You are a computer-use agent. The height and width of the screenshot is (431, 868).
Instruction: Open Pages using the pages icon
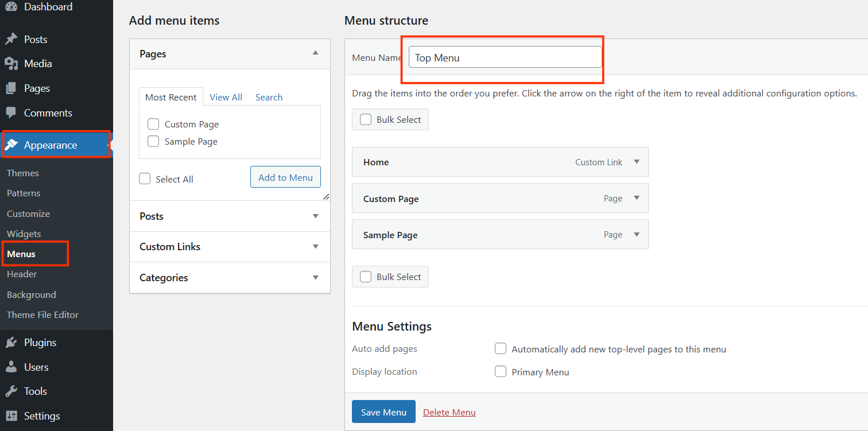pos(10,88)
